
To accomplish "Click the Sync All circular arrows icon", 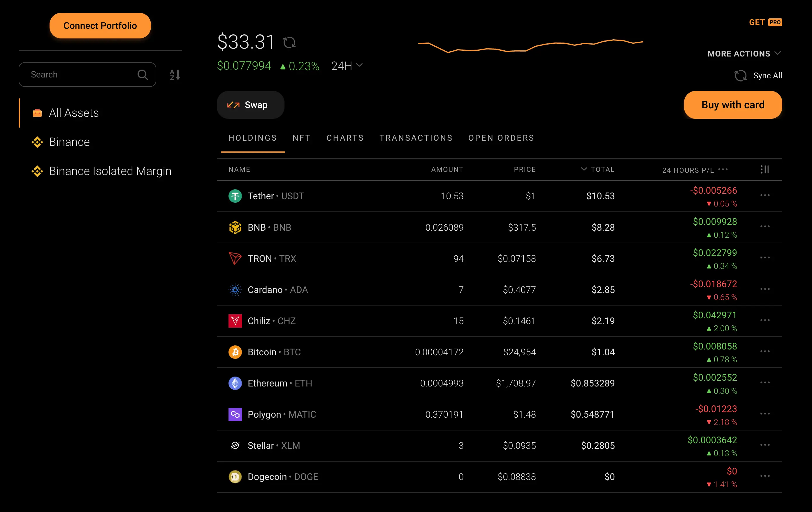I will point(741,75).
